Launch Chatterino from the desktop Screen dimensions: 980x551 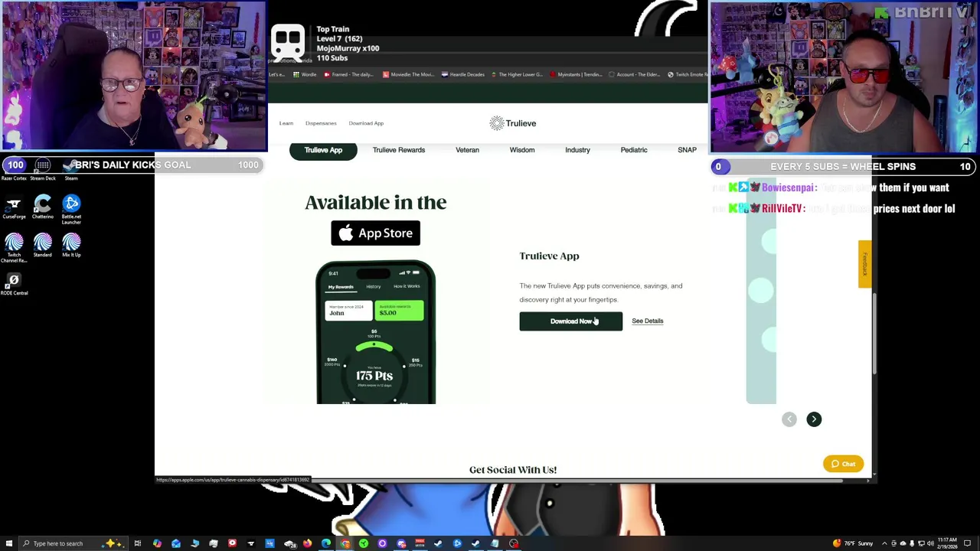point(43,207)
